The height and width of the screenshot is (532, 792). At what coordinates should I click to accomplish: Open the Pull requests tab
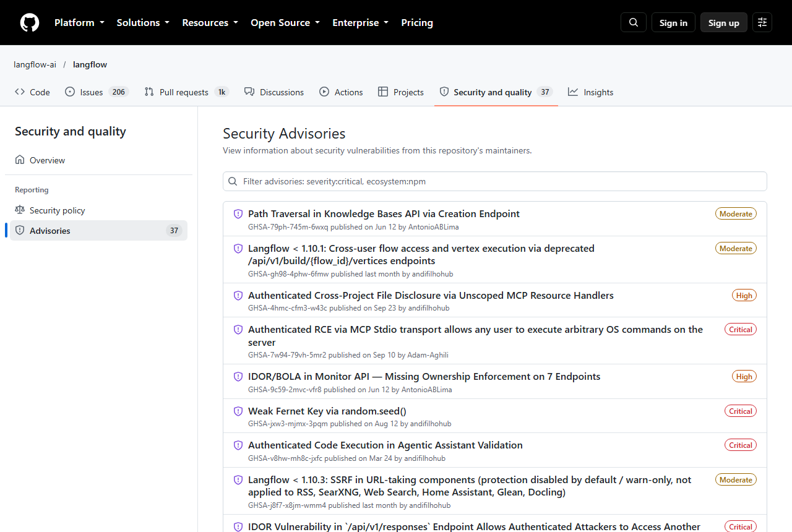click(x=187, y=92)
